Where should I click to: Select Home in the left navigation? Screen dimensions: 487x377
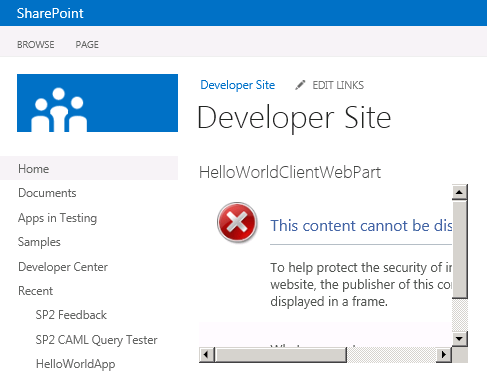click(x=89, y=168)
